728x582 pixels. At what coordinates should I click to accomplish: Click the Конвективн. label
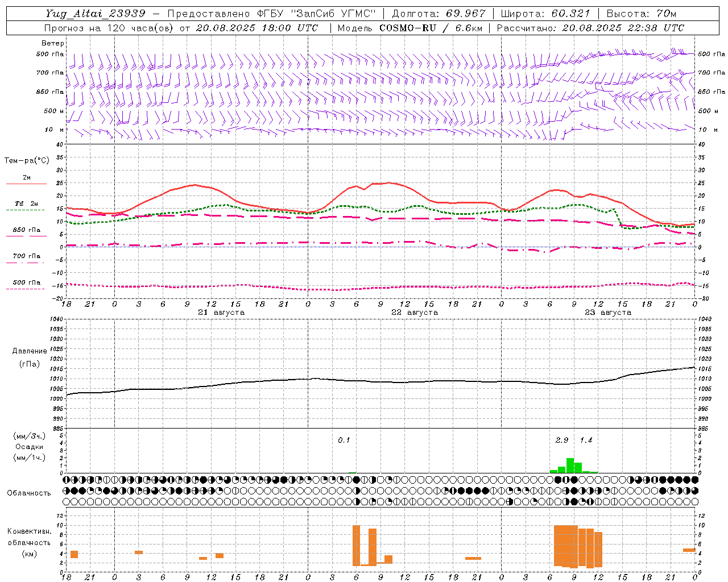tap(29, 531)
